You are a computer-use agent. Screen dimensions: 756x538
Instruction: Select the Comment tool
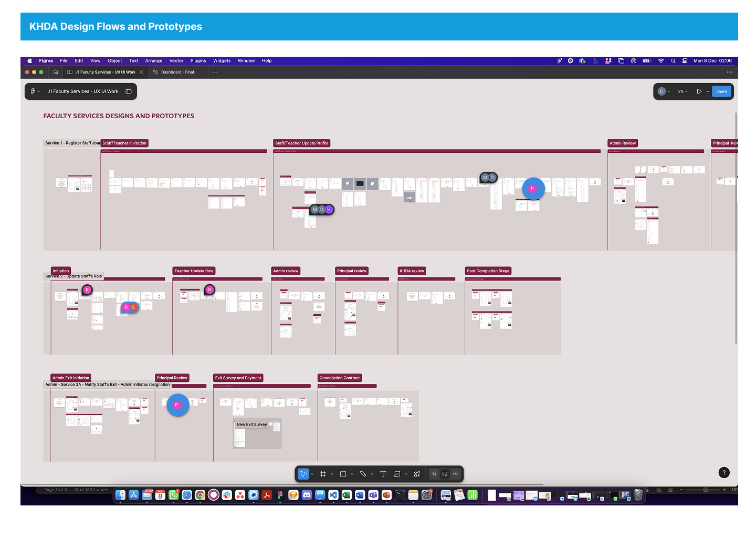point(397,474)
